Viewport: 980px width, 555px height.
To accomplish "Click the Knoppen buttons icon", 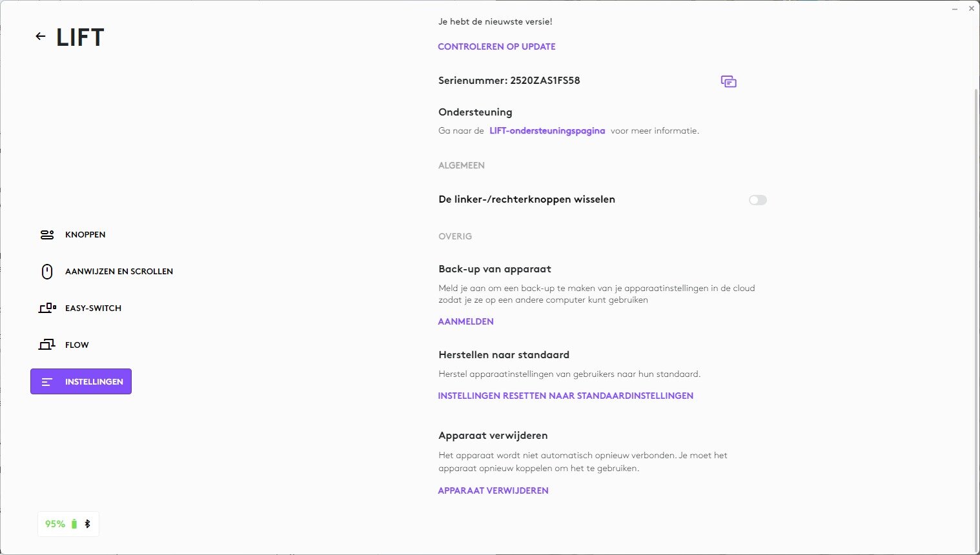I will click(47, 235).
